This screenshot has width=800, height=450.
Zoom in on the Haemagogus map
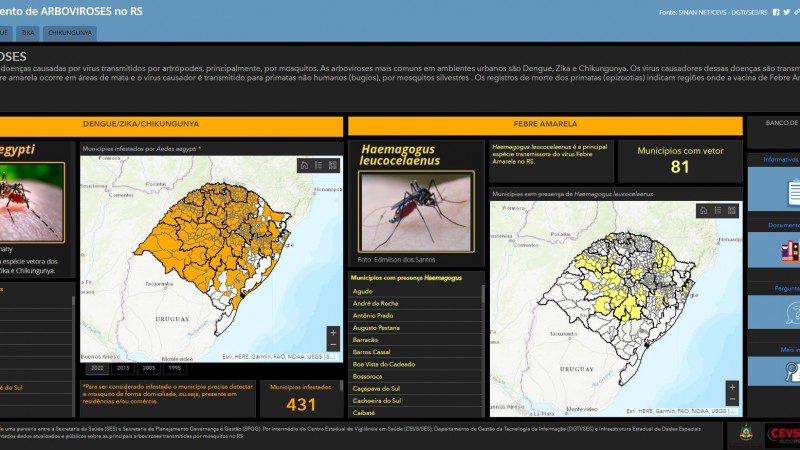[732, 387]
